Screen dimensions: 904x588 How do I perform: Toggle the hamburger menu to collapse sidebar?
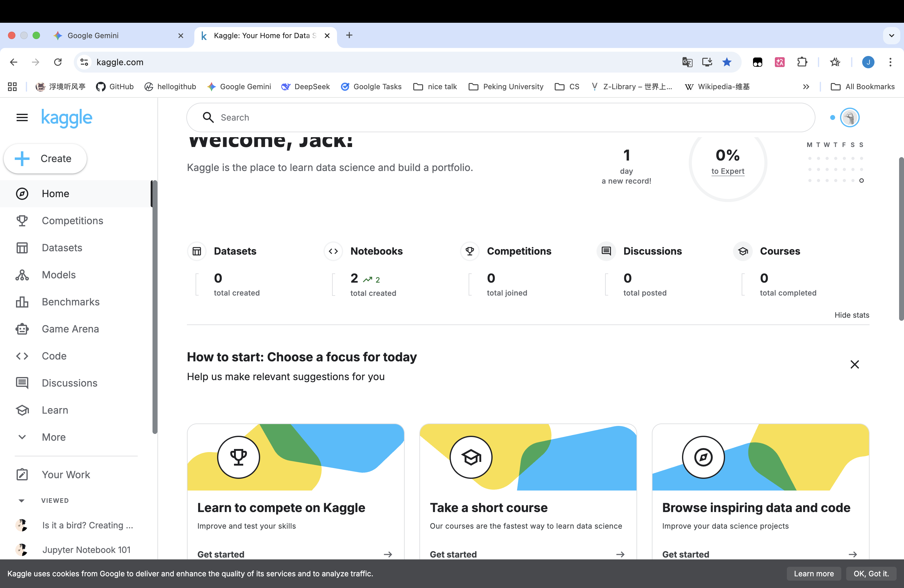coord(22,117)
